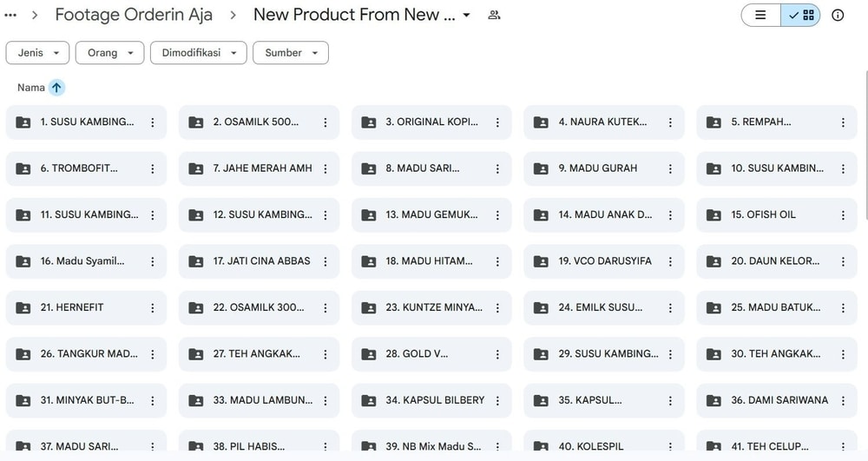Open the view details info icon

click(838, 15)
